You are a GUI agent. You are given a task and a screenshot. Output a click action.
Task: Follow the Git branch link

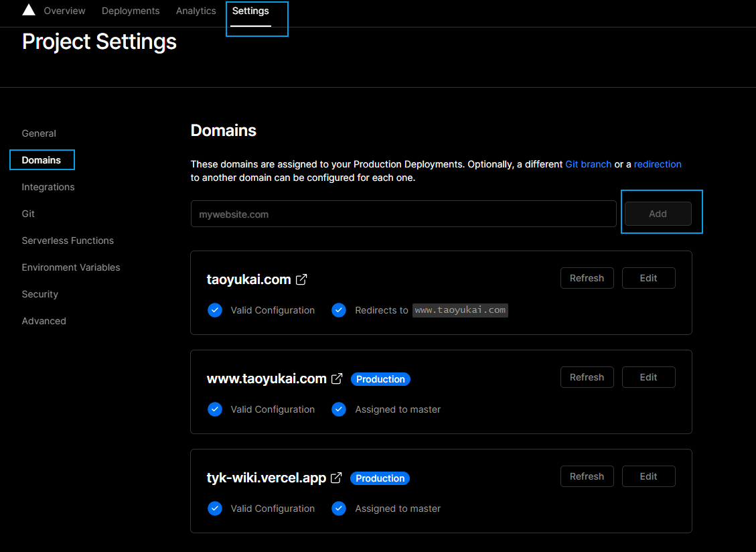(x=588, y=164)
